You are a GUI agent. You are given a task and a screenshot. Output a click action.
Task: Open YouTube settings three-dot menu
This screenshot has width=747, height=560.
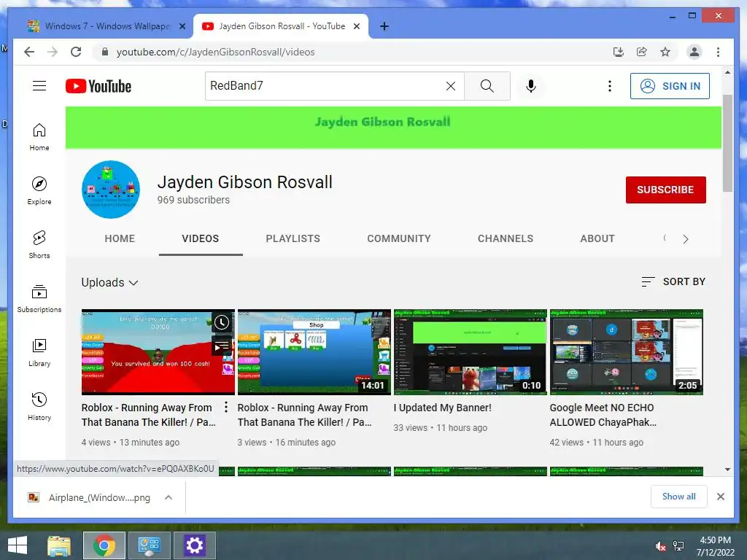pyautogui.click(x=609, y=86)
